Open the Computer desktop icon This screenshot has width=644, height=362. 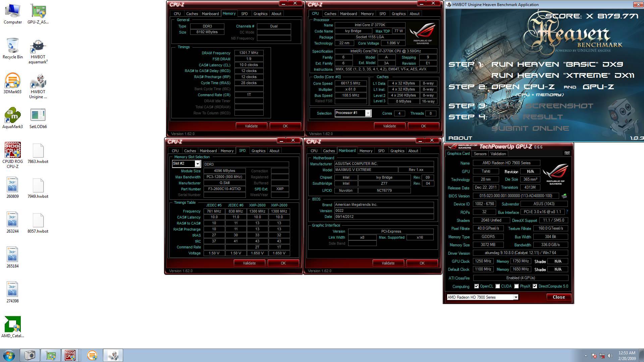pos(13,14)
